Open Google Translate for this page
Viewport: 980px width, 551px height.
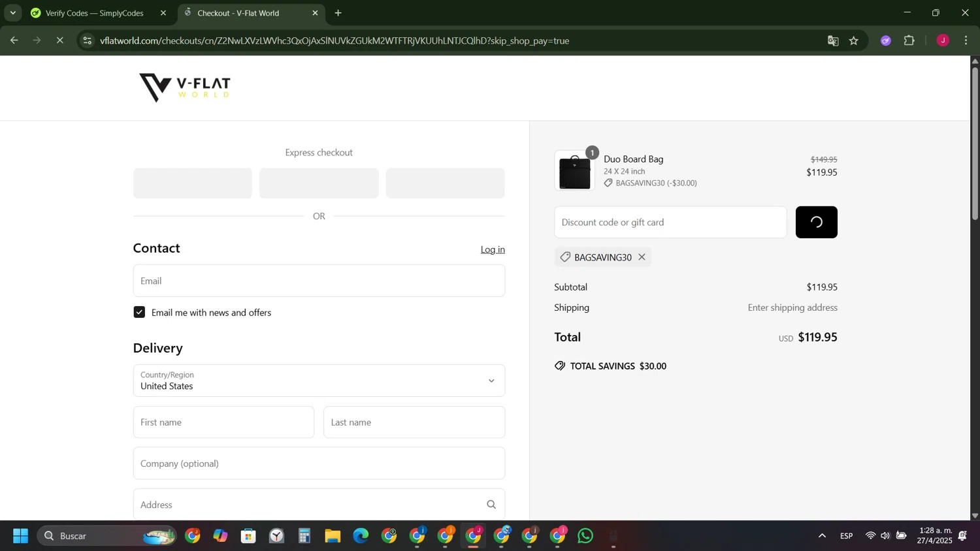[x=833, y=40]
